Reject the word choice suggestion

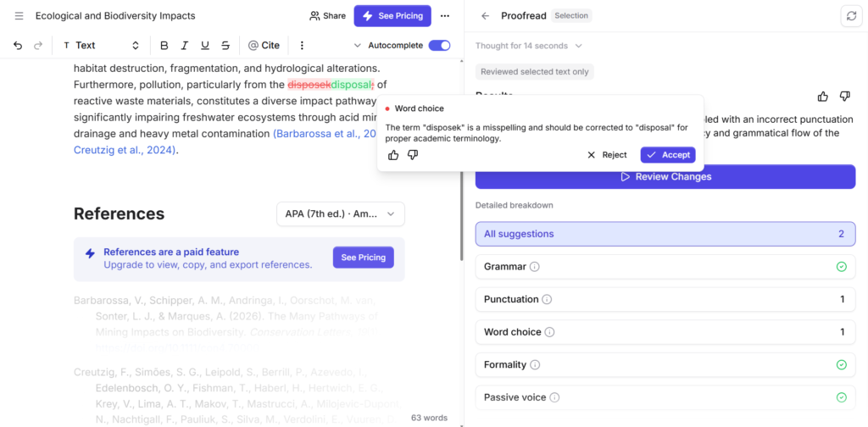point(607,155)
